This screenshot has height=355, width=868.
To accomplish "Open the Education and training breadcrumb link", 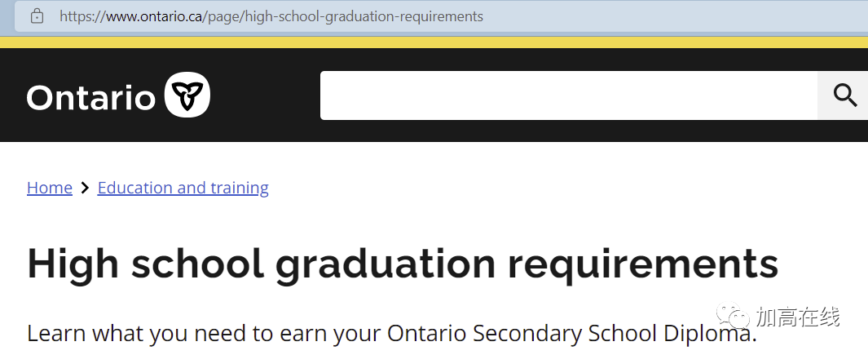I will click(x=183, y=188).
